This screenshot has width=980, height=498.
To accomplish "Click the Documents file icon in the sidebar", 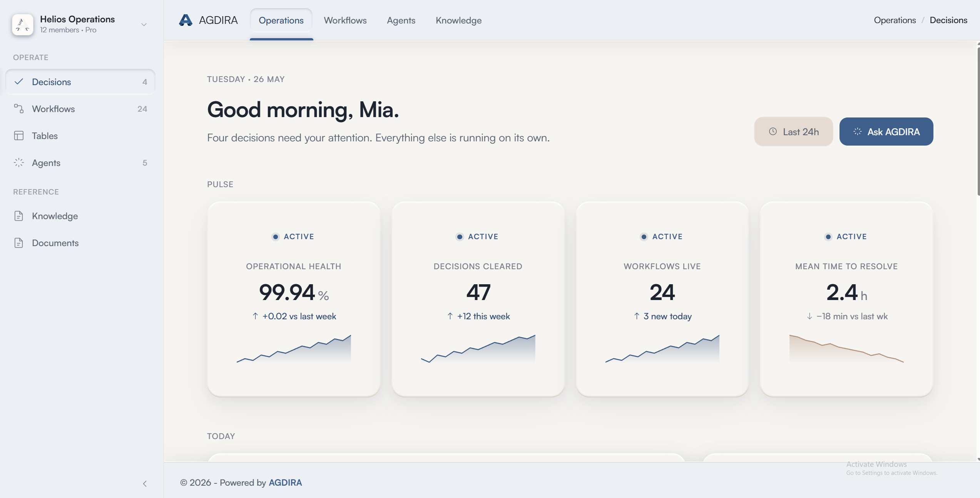I will tap(19, 243).
